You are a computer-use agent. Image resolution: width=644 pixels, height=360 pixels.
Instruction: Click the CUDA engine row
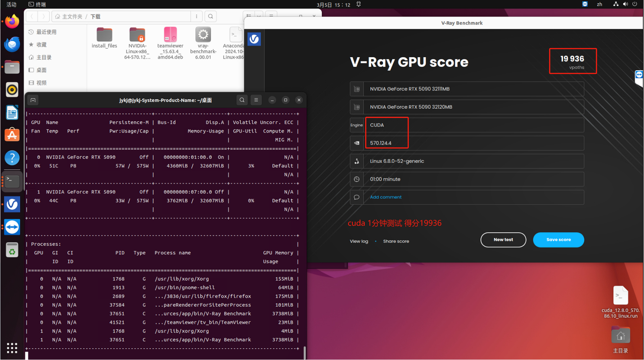[467, 125]
